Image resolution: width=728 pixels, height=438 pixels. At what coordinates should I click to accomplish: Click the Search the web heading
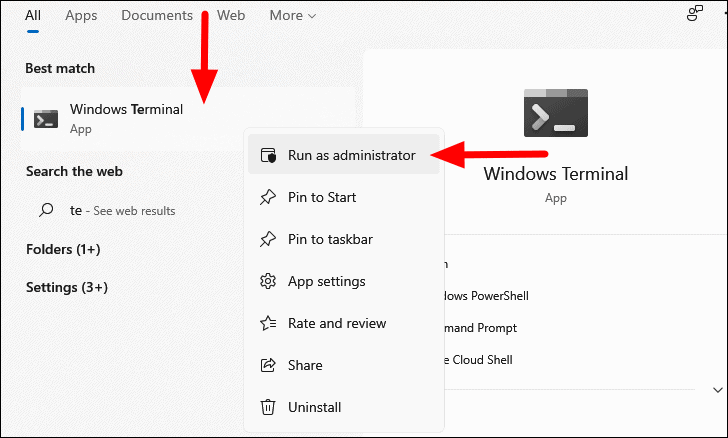pos(74,171)
